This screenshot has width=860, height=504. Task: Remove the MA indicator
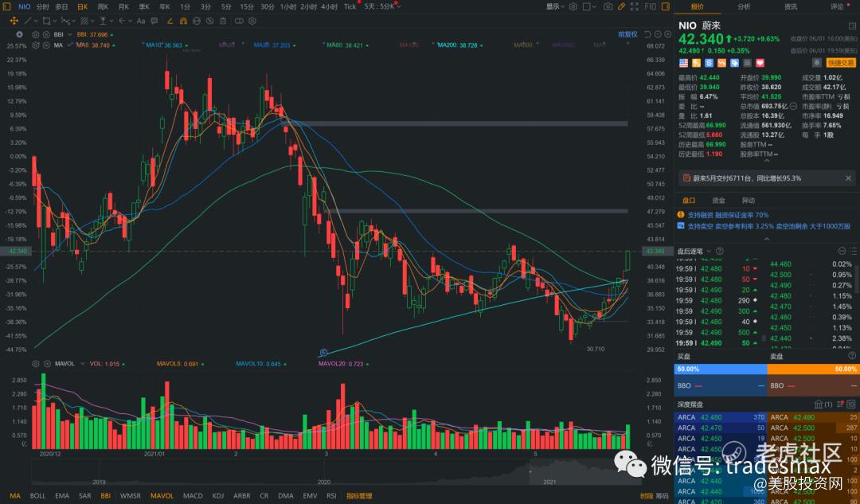click(x=47, y=45)
